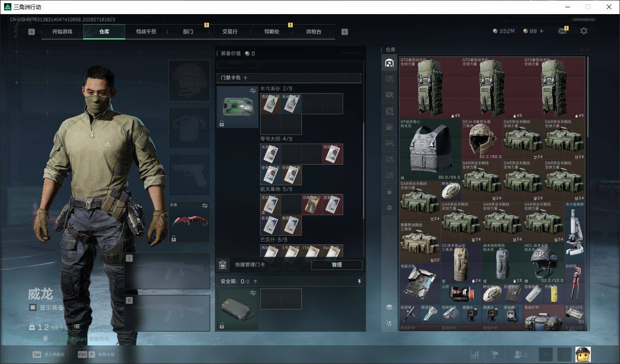
Task: Switch to the 改枪台 tab
Action: [314, 31]
